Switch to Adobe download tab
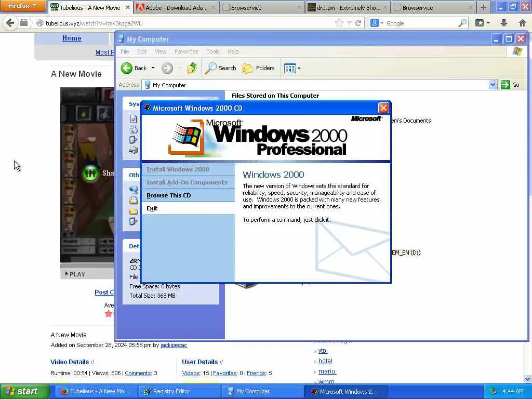532x399 pixels. [176, 7]
